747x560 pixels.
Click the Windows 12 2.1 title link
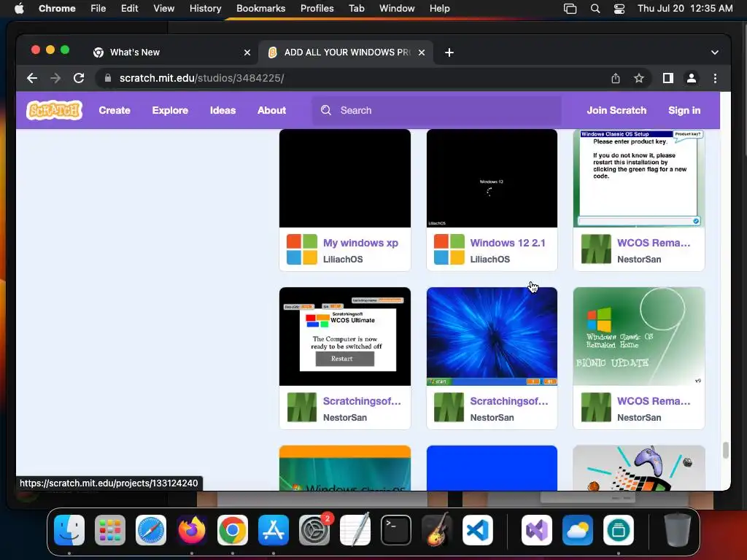click(x=508, y=243)
